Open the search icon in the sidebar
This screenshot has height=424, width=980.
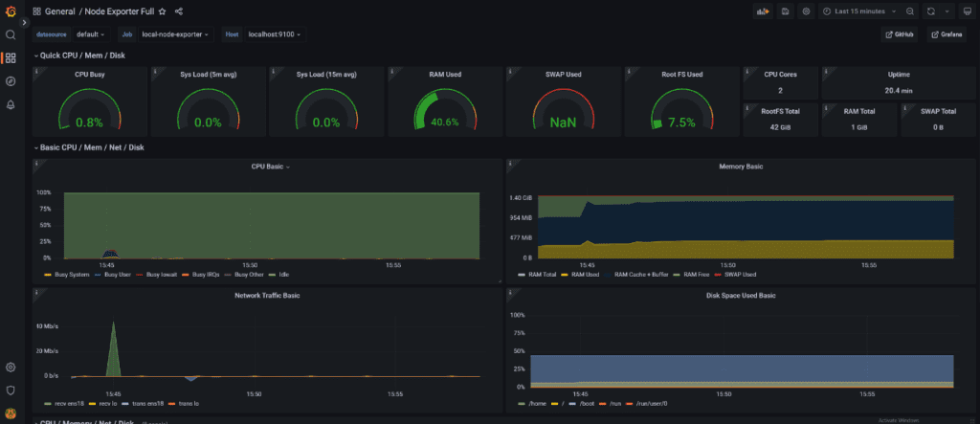coord(11,34)
